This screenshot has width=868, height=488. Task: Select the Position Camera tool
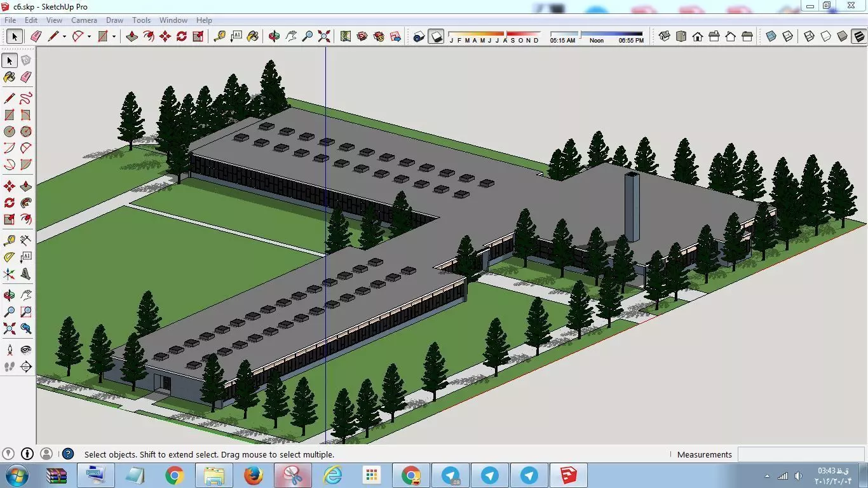point(10,350)
